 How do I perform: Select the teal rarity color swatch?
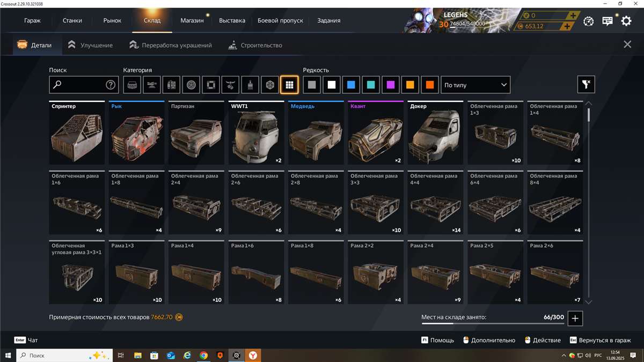point(371,84)
